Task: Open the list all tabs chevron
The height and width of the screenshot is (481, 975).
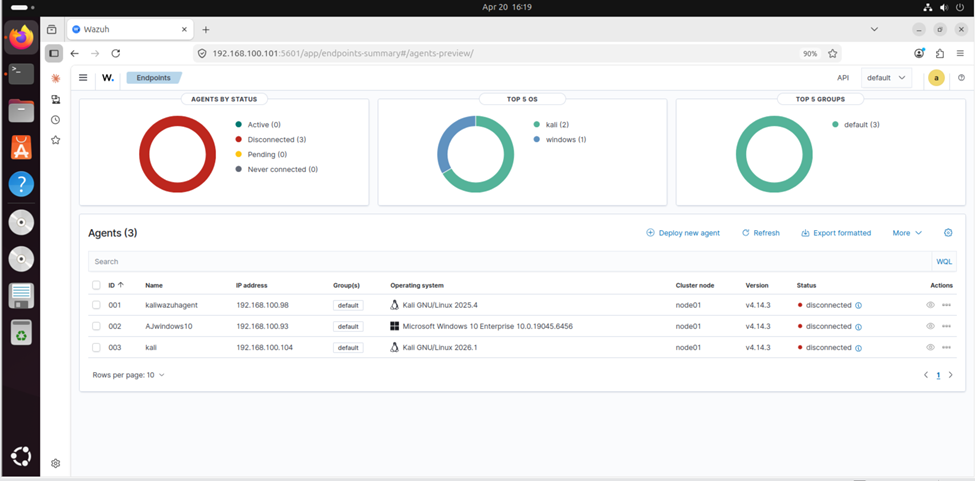Action: pos(874,29)
